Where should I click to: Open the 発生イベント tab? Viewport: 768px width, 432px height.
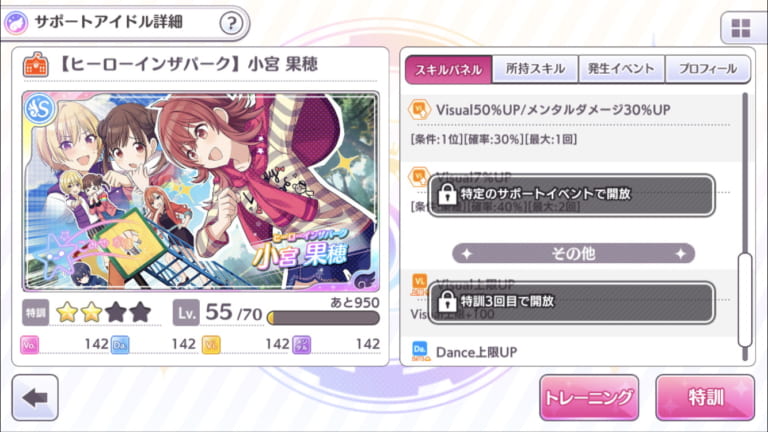[x=621, y=69]
